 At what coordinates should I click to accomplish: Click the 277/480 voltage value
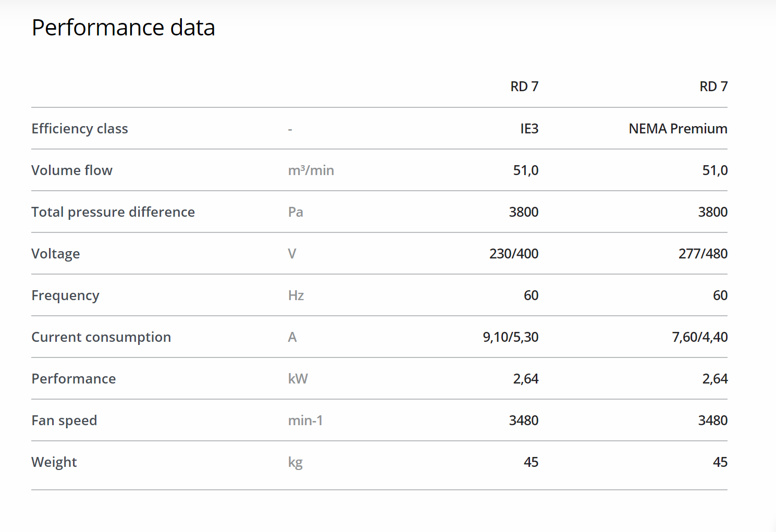(x=703, y=254)
